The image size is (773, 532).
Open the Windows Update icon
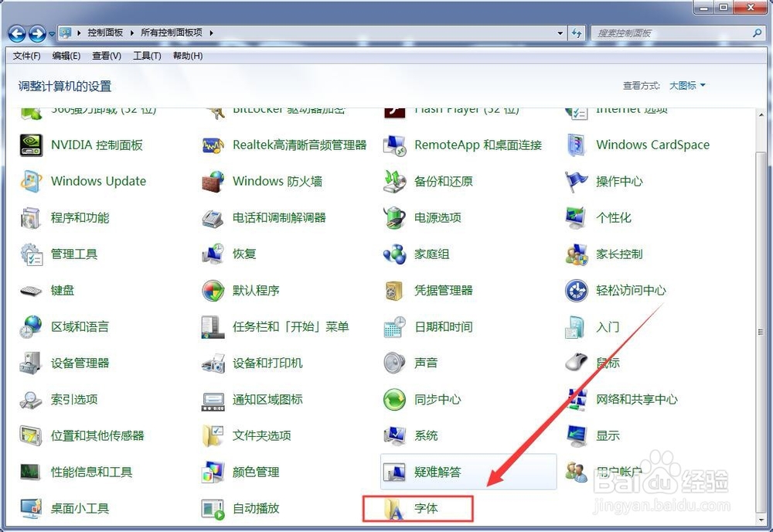(x=31, y=182)
